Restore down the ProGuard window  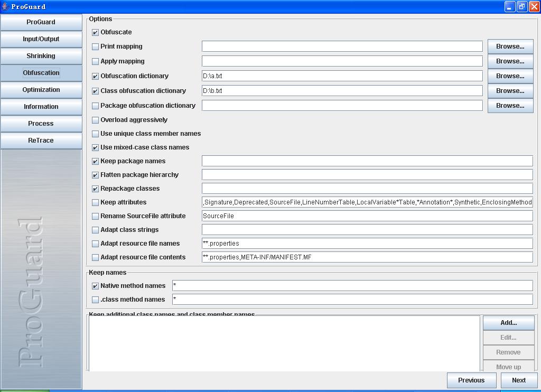pos(522,6)
